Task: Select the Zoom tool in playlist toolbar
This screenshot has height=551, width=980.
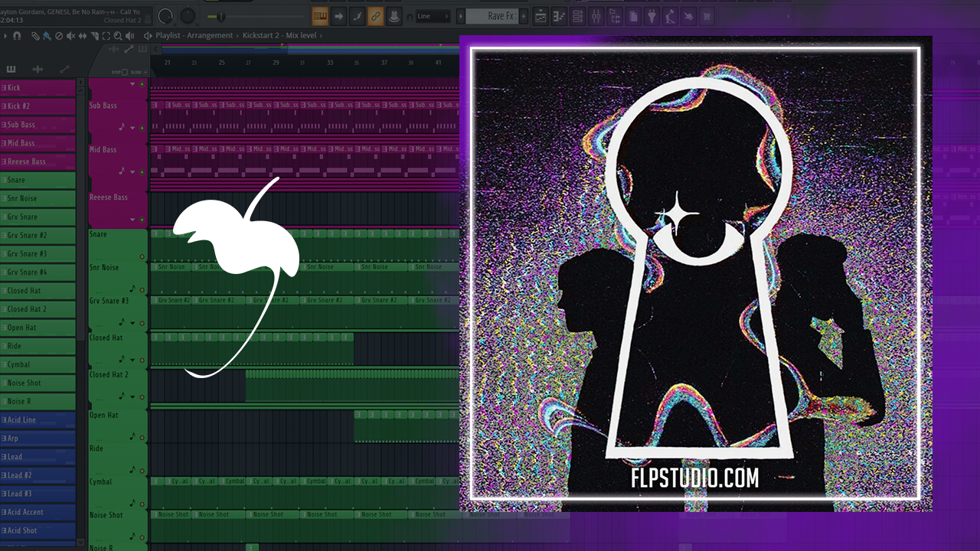Action: (x=119, y=36)
